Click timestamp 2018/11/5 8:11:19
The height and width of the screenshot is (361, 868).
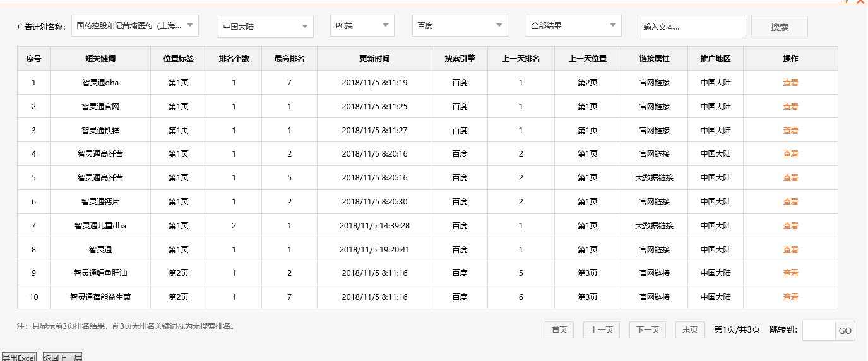pyautogui.click(x=375, y=83)
